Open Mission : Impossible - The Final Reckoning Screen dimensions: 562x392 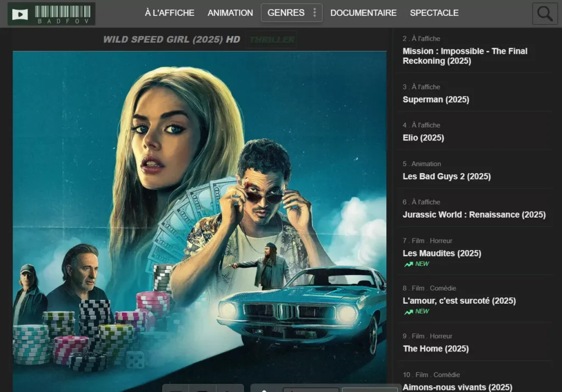(x=465, y=56)
